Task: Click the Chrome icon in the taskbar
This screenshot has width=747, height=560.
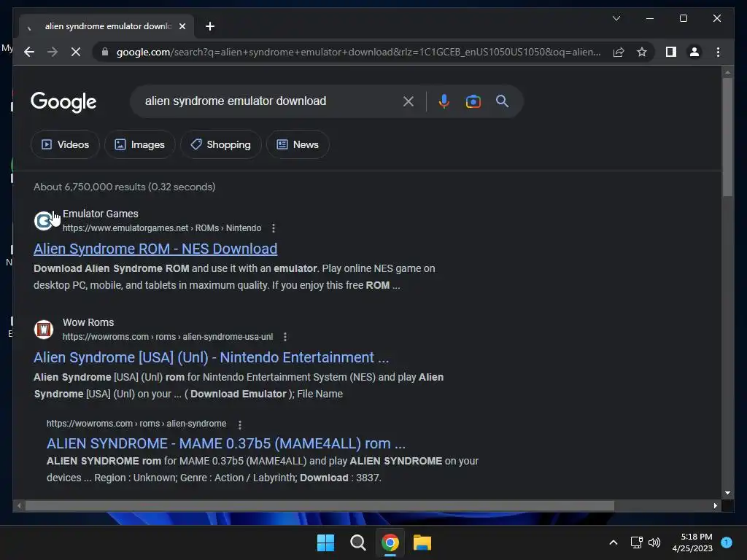Action: click(390, 542)
